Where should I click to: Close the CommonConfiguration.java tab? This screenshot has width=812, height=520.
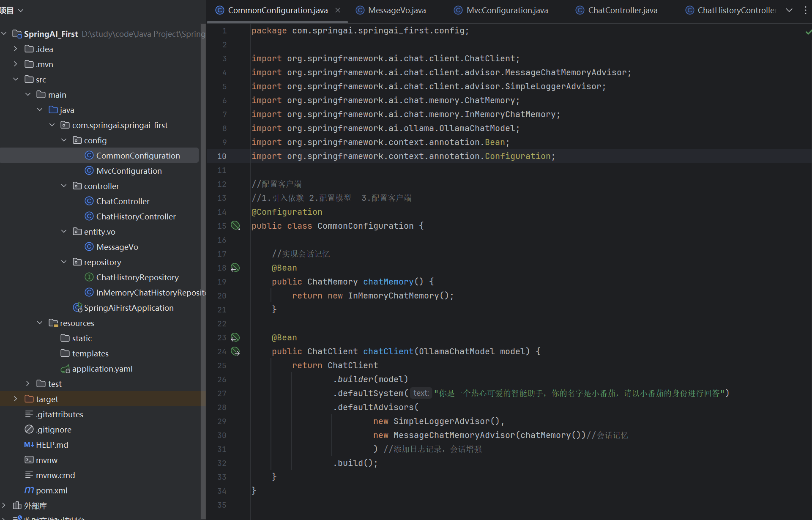tap(338, 10)
